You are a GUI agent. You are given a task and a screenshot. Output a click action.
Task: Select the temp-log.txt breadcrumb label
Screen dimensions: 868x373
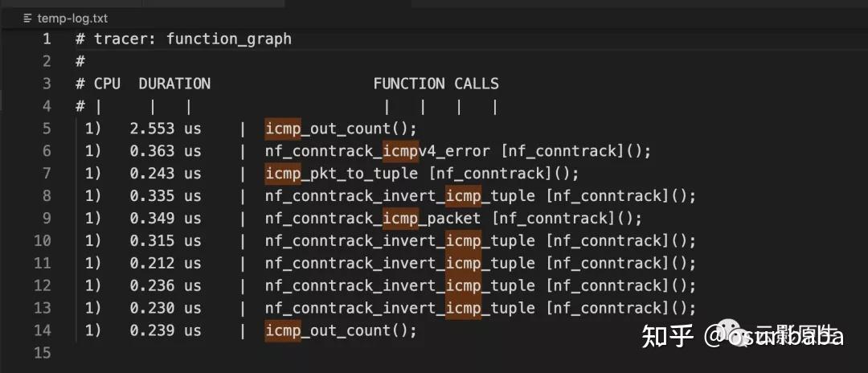click(72, 18)
